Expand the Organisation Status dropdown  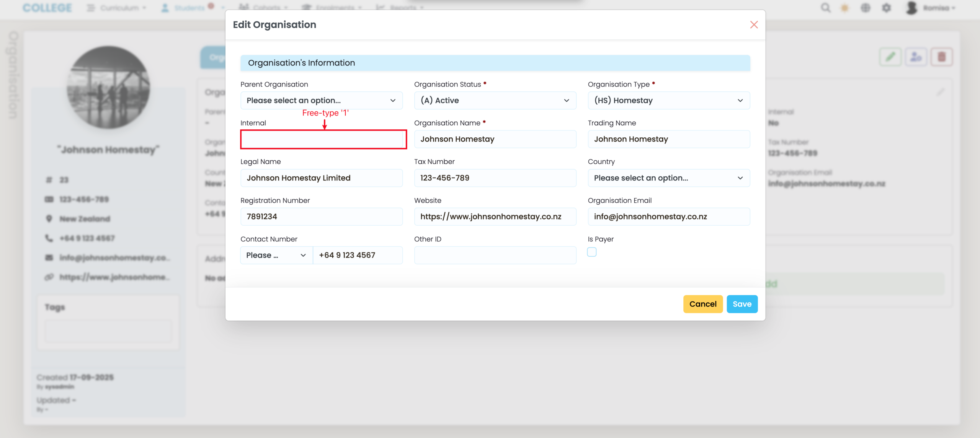click(495, 101)
